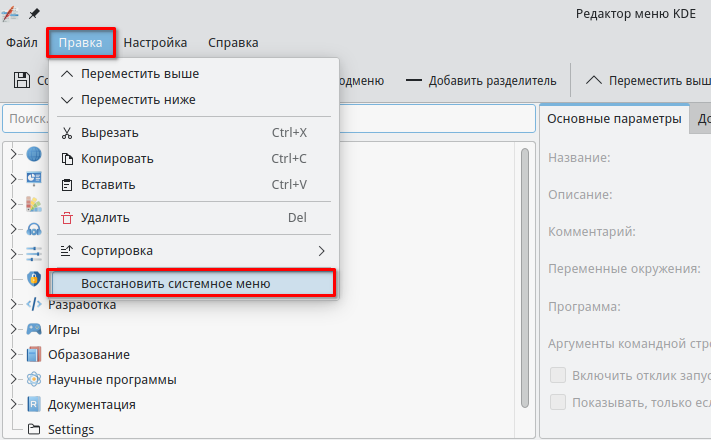Screen dimensions: 711x440
Task: Click the Paste clipboard icon
Action: [67, 184]
